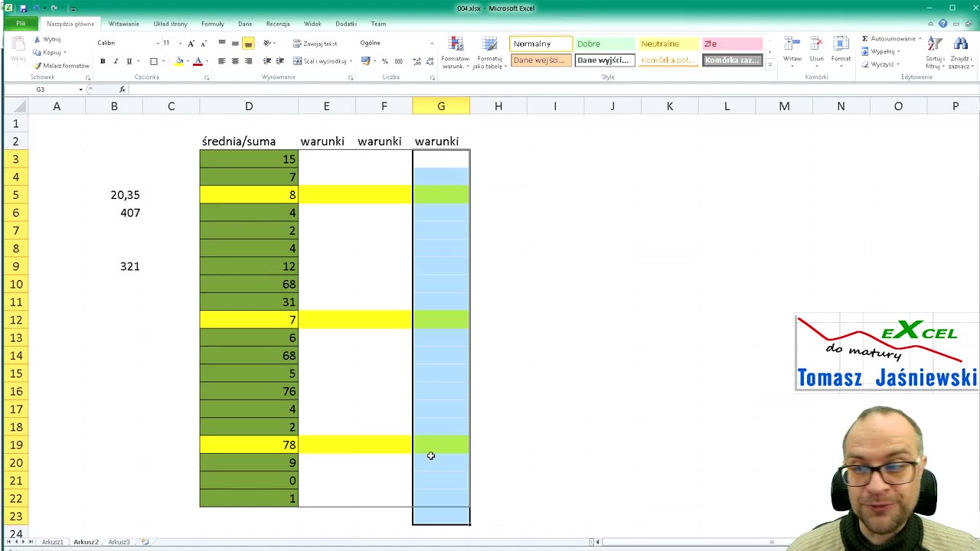Viewport: 980px width, 551px height.
Task: Toggle Bold formatting
Action: coord(103,61)
